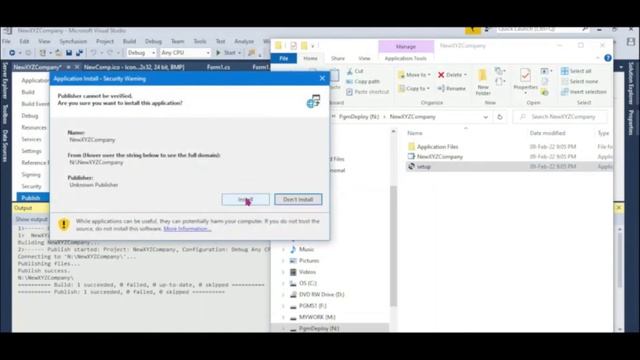The height and width of the screenshot is (360, 640).
Task: Expand the MYWORK (M:) drive node
Action: pyautogui.click(x=283, y=317)
